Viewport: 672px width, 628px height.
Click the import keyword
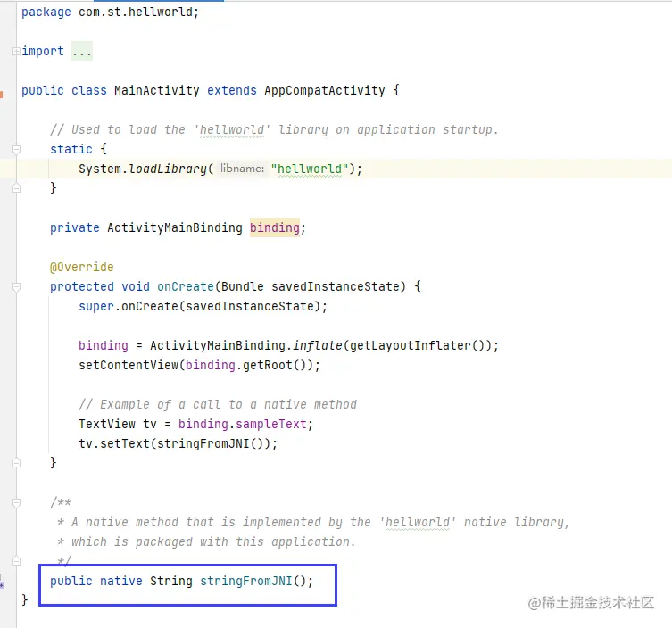(x=43, y=52)
